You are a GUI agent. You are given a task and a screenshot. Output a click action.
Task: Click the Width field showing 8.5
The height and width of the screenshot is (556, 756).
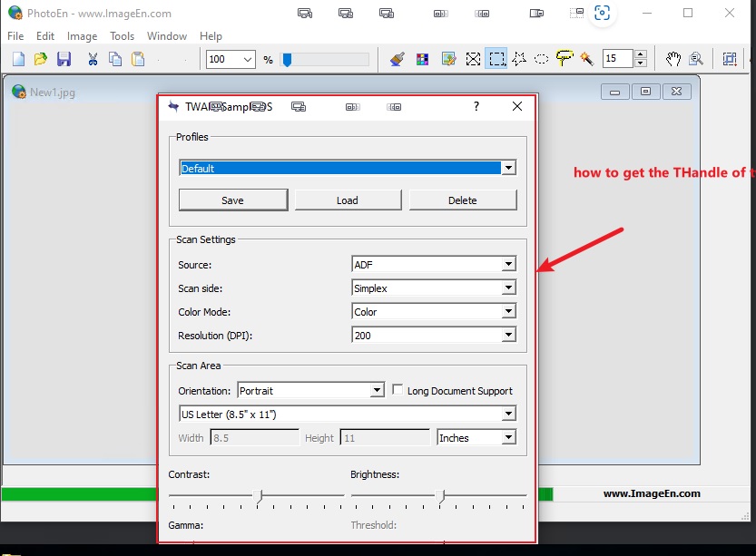254,437
